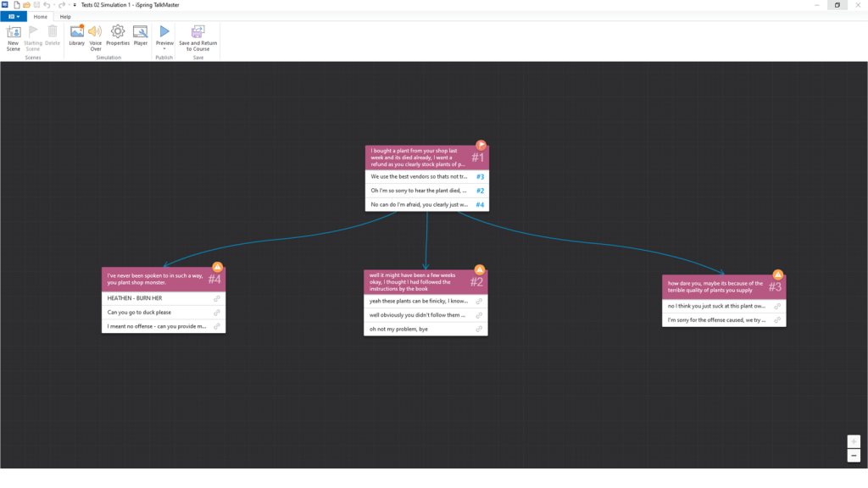
Task: Zoom out the canvas with minus button
Action: click(854, 455)
